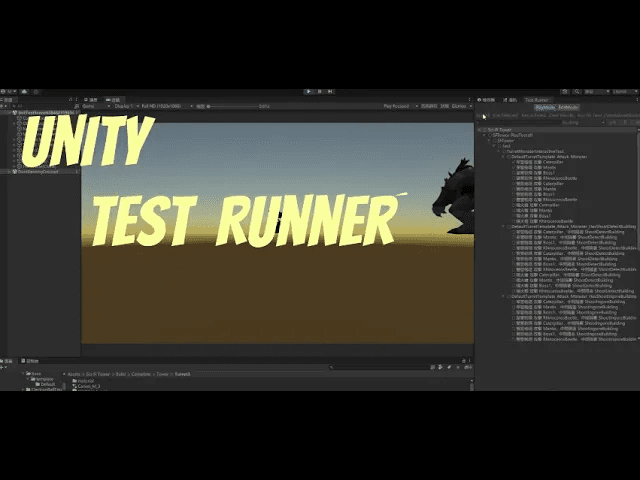Switch to the Scene view tab
This screenshot has height=480, width=640.
click(x=91, y=100)
